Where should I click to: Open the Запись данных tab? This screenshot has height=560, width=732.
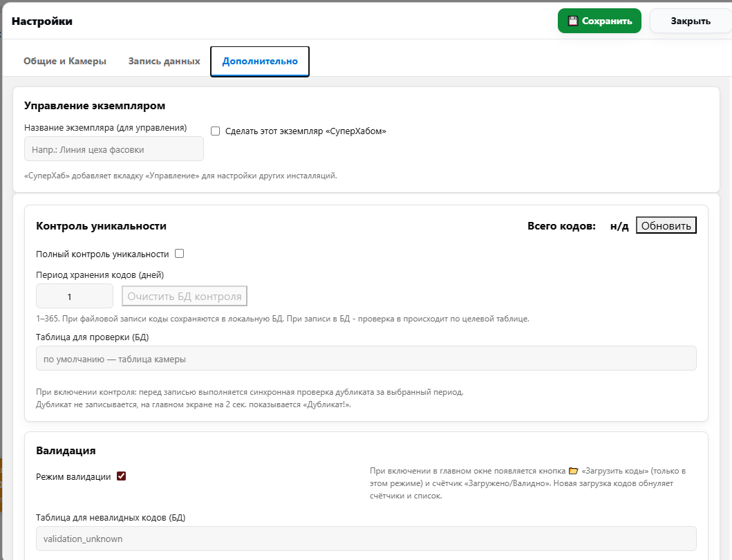tap(164, 61)
